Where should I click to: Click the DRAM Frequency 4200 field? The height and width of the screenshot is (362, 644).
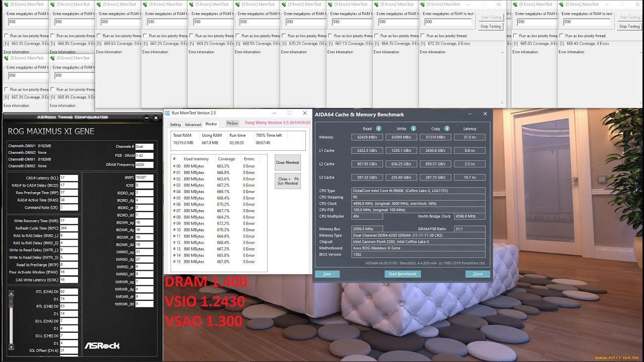click(x=144, y=165)
